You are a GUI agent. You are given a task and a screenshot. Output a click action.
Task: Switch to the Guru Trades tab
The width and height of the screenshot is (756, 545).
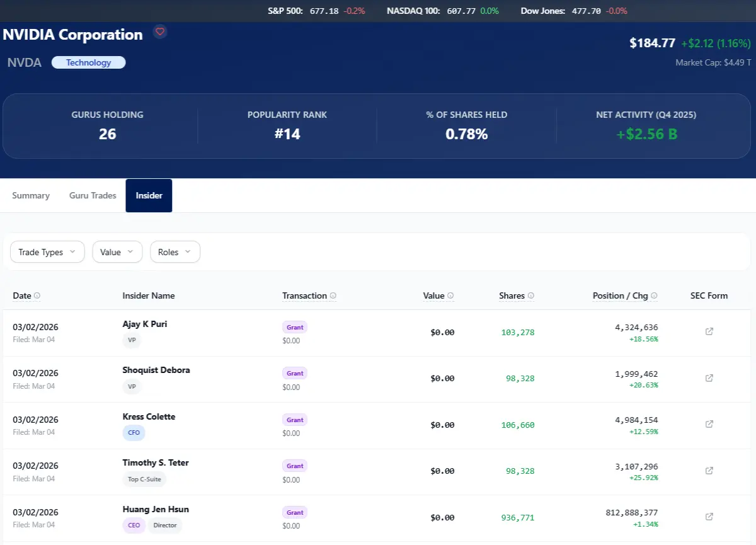pos(93,195)
